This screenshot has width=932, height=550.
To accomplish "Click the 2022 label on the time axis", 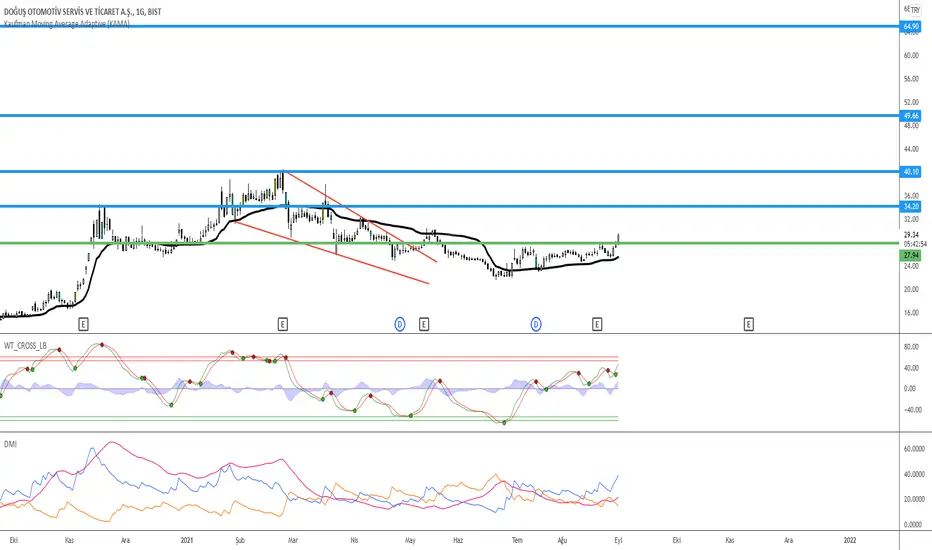I will 850,540.
